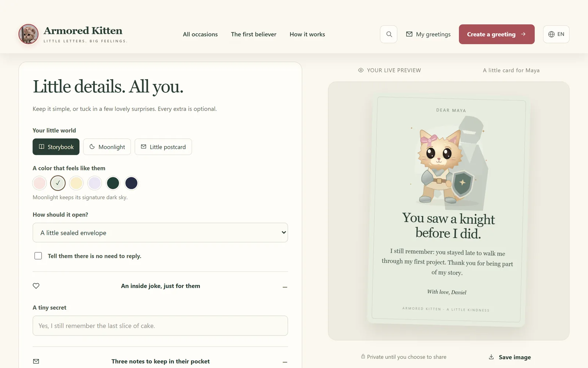
Task: Click the 'A tiny secret' input field
Action: pos(160,326)
